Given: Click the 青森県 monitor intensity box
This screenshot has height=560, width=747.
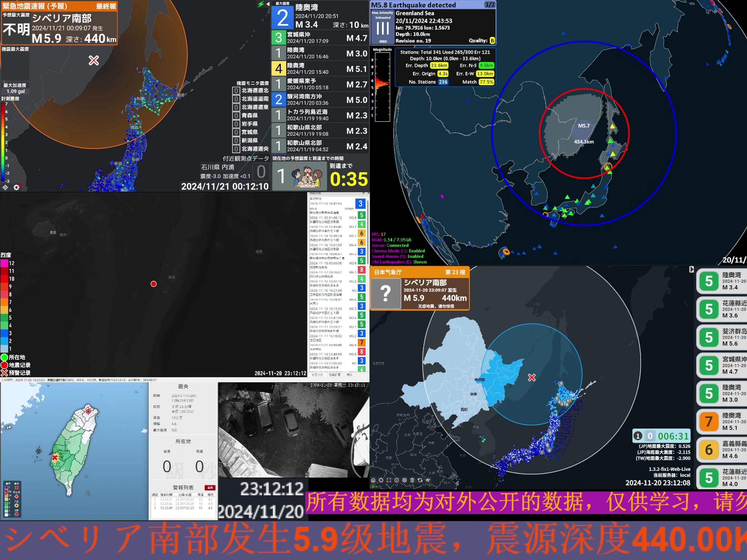Looking at the screenshot, I should [x=236, y=116].
